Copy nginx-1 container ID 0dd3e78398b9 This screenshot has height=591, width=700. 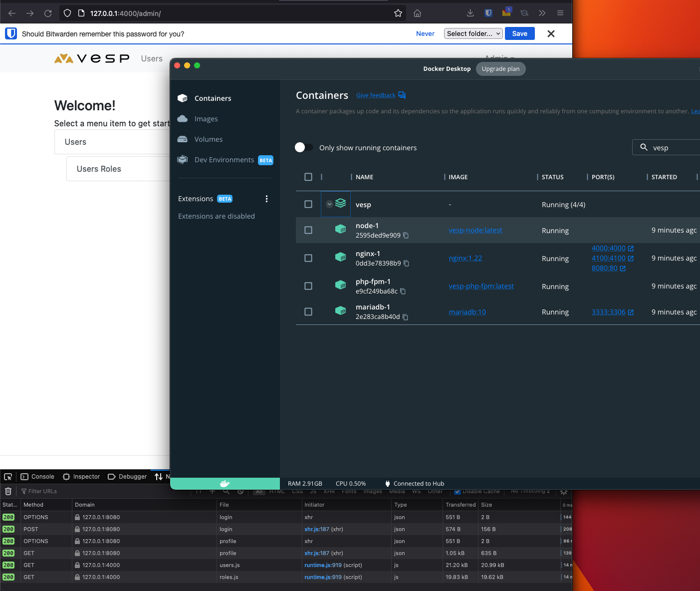406,264
